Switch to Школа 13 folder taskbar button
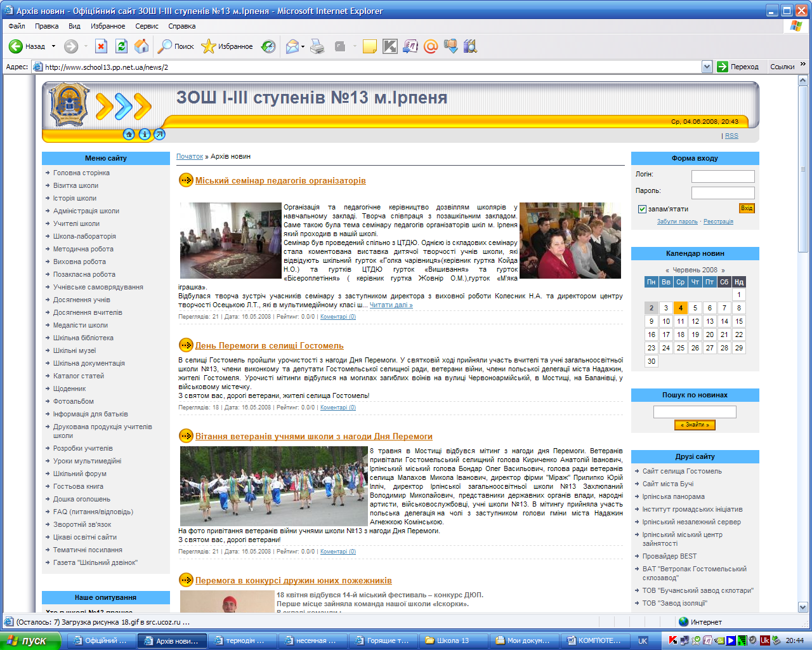812x650 pixels. tap(454, 640)
